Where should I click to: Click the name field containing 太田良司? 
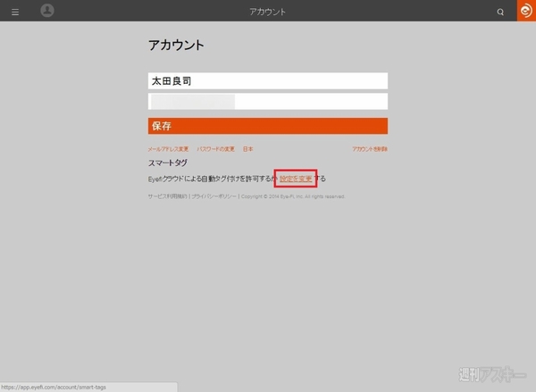pyautogui.click(x=268, y=81)
